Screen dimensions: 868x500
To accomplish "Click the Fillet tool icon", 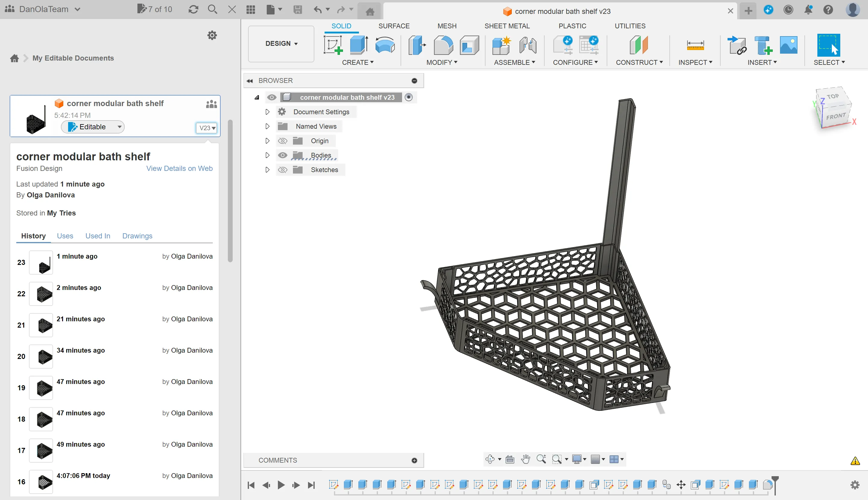I will [443, 45].
